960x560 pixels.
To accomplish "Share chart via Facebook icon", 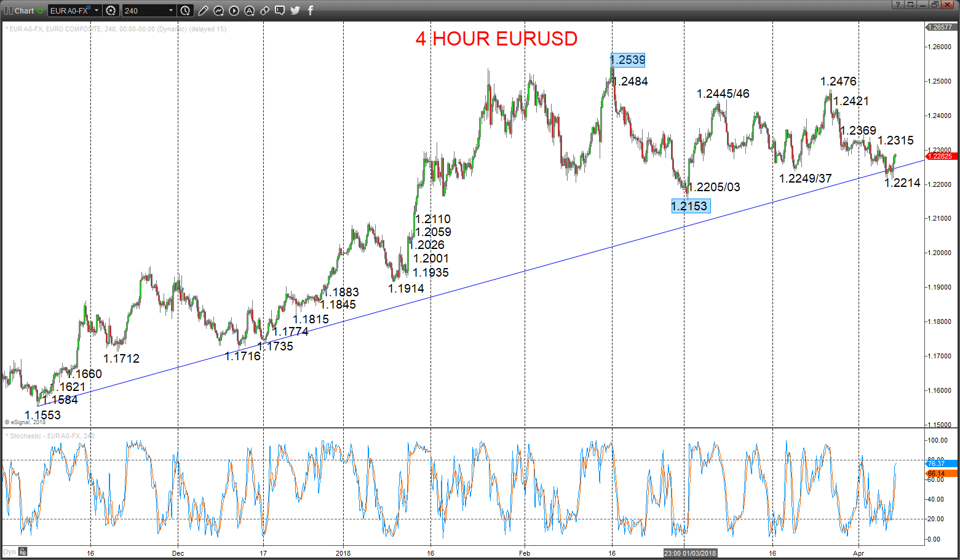I will tap(310, 10).
